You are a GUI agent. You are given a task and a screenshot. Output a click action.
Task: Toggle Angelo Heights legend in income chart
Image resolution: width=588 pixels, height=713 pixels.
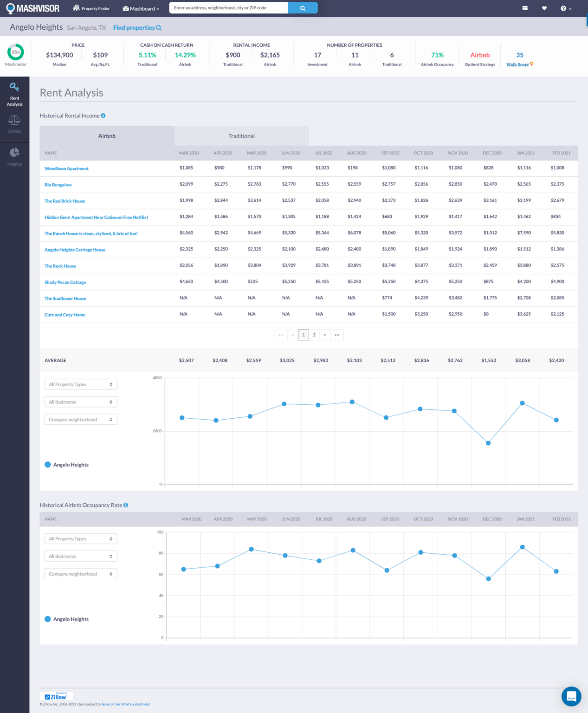(x=67, y=465)
